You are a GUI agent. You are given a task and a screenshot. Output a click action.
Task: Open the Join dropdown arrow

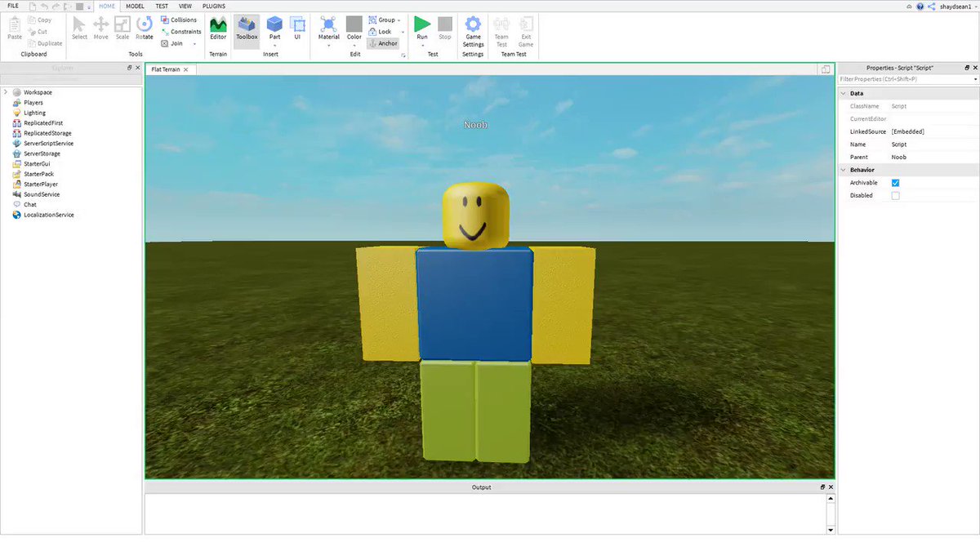tap(194, 43)
